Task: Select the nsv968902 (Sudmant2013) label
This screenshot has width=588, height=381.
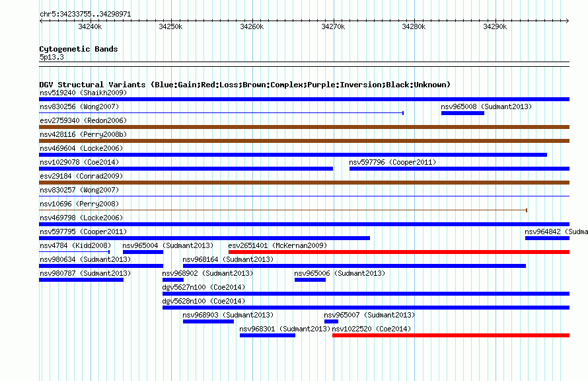Action: click(x=207, y=273)
